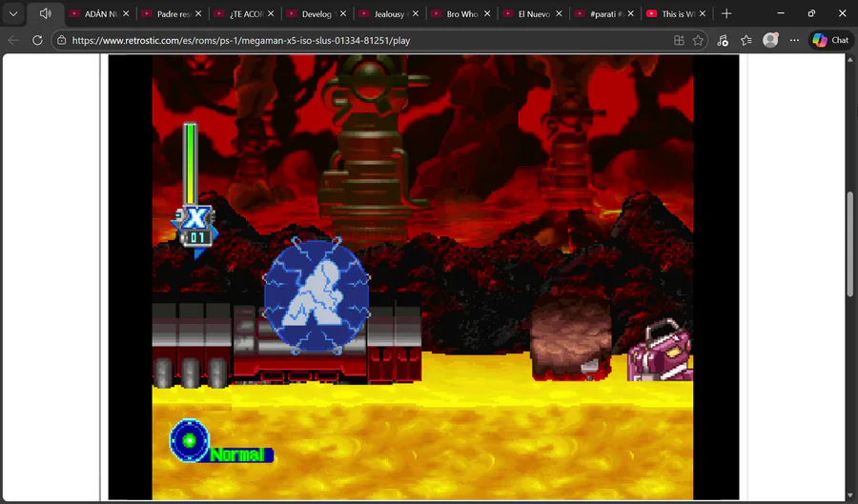This screenshot has height=504, width=858.
Task: Close the Develog tab
Action: [343, 13]
